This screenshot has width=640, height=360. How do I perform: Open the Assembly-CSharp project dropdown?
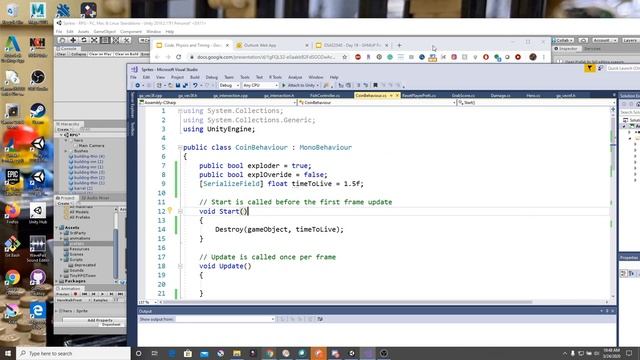218,102
